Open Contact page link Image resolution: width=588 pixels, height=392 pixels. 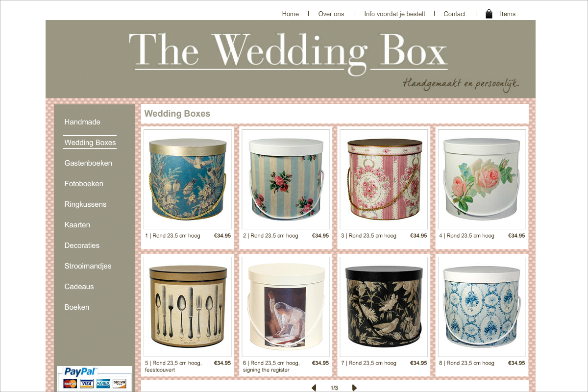[454, 14]
